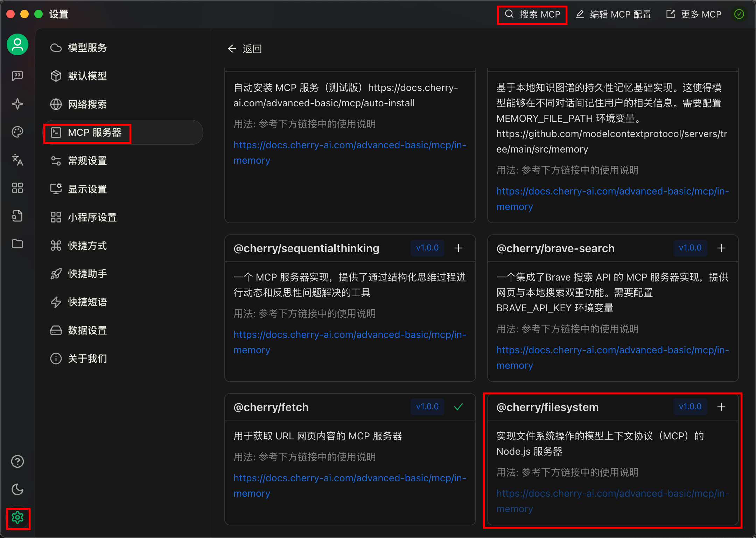Screen dimensions: 756x538
Task: Open the help question mark icon
Action: coord(17,461)
